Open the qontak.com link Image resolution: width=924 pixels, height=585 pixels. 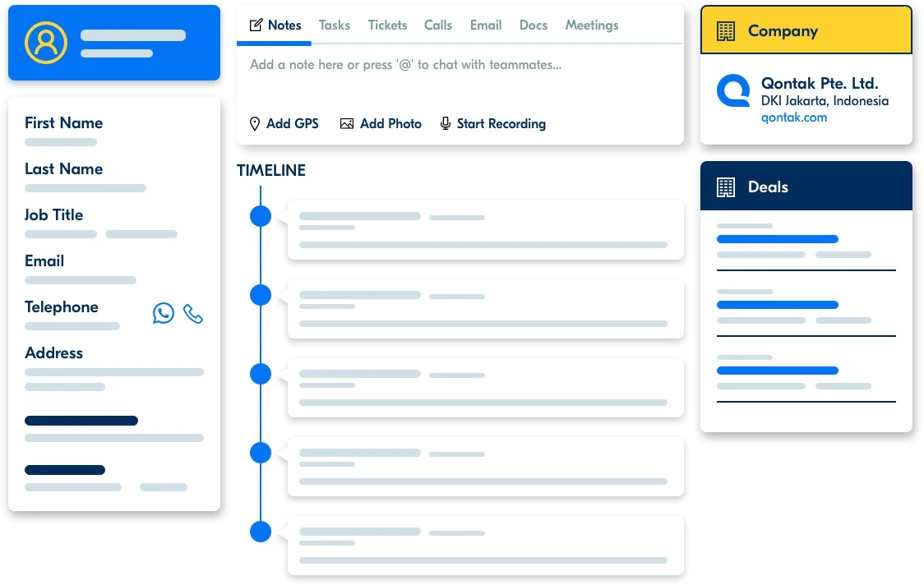point(794,117)
